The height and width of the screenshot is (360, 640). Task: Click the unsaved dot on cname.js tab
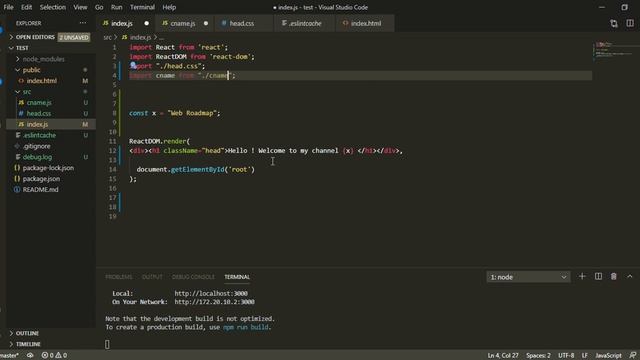(206, 23)
